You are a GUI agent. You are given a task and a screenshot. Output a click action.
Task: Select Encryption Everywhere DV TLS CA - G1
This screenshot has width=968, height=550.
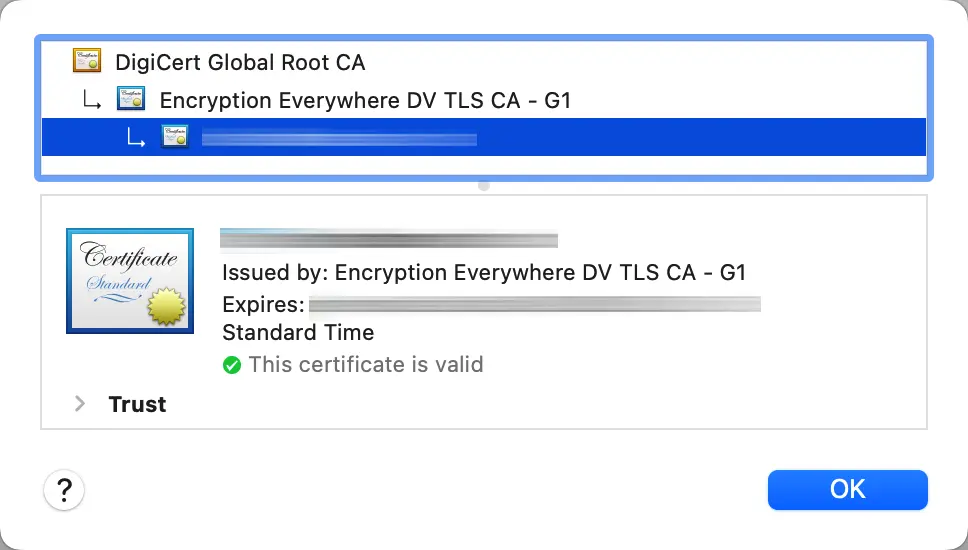point(365,100)
